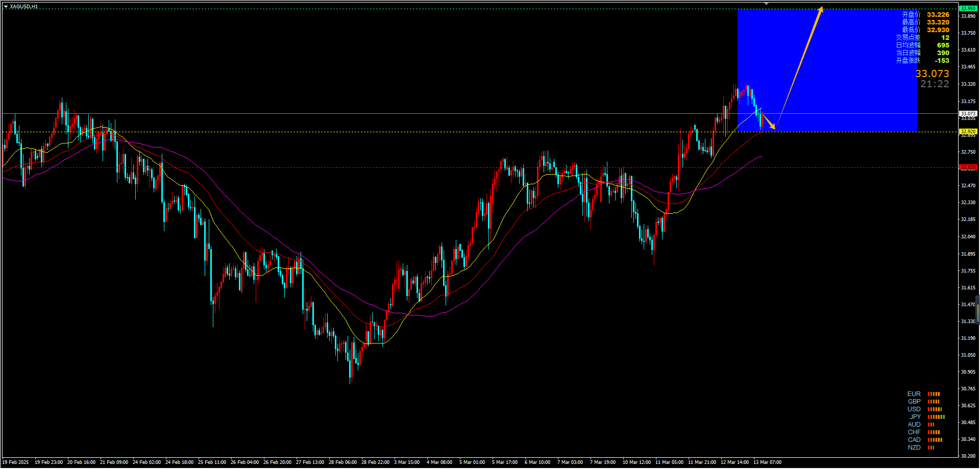Click the JPY currency strength label
The width and height of the screenshot is (980, 469).
click(915, 417)
